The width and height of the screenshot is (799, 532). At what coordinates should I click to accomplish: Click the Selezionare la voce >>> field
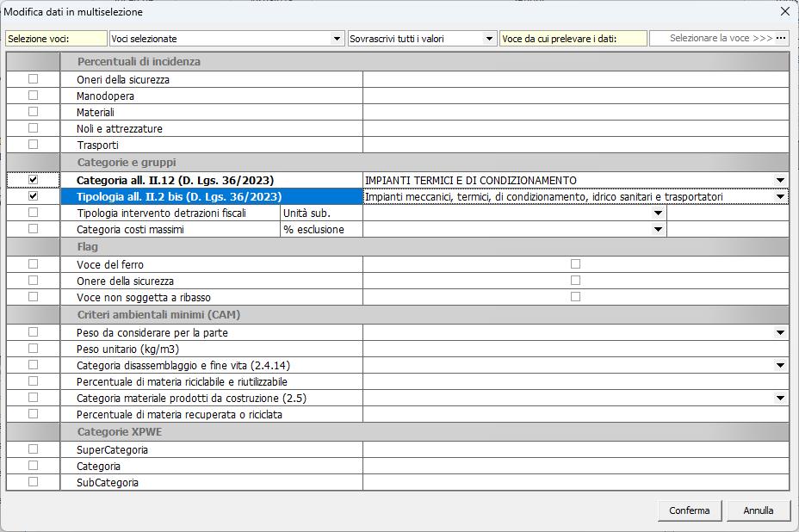(711, 39)
